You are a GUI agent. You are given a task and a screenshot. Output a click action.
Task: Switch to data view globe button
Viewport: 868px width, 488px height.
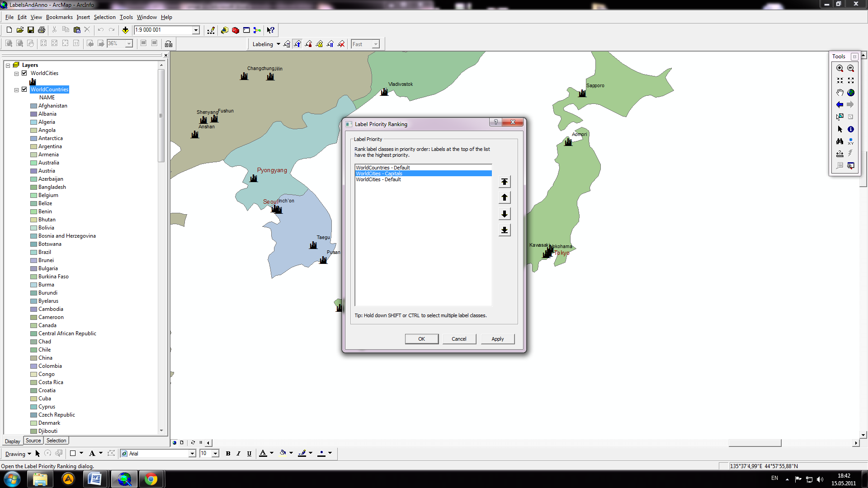coord(175,443)
